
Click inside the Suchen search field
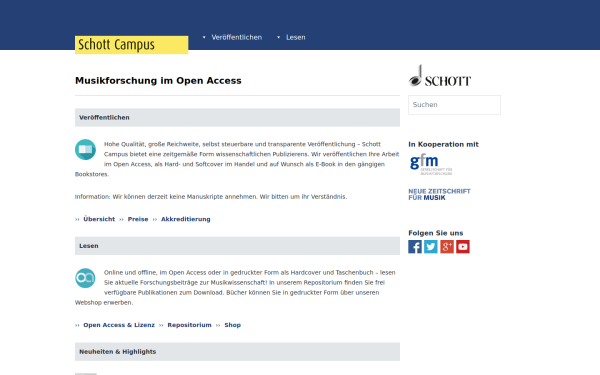454,105
